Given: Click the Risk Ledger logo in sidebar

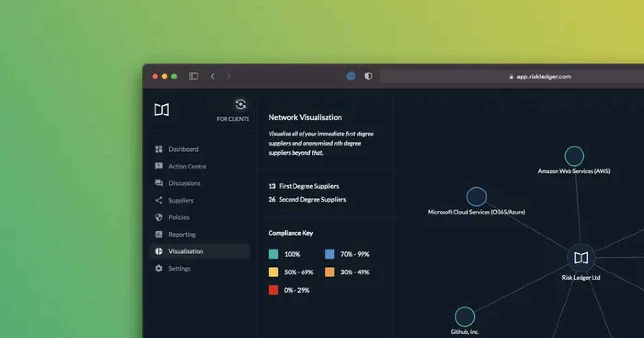Looking at the screenshot, I should coord(162,110).
